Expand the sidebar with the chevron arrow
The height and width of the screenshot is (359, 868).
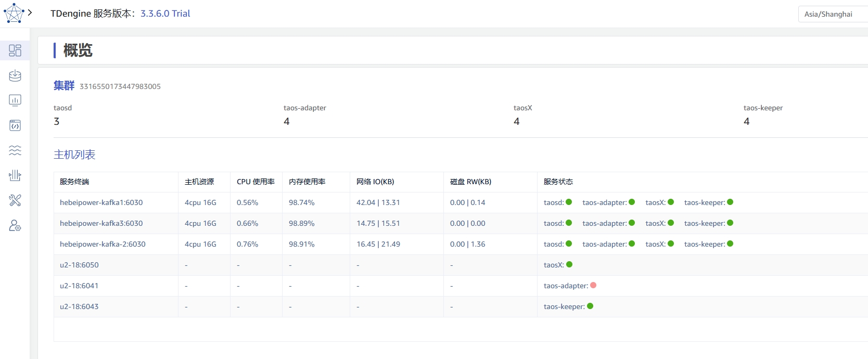pos(30,12)
